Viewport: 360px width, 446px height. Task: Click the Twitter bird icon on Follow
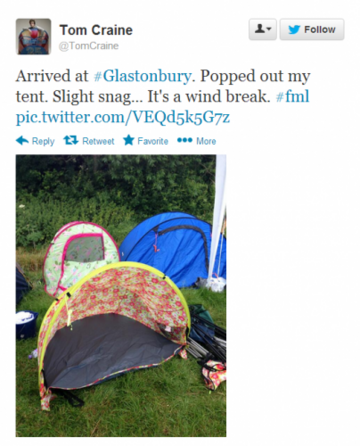click(294, 30)
